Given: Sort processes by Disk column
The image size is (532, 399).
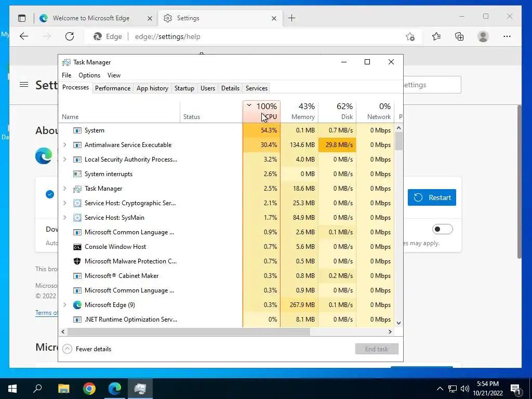Looking at the screenshot, I should [337, 112].
